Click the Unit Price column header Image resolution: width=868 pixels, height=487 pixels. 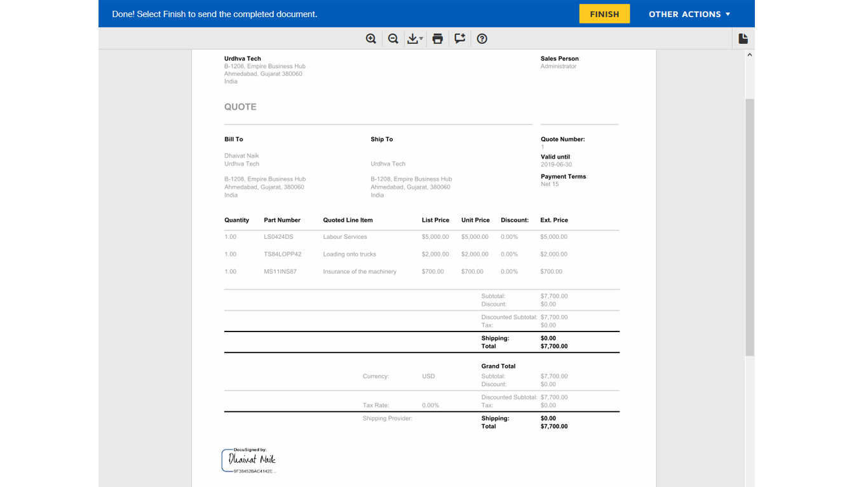click(x=475, y=220)
